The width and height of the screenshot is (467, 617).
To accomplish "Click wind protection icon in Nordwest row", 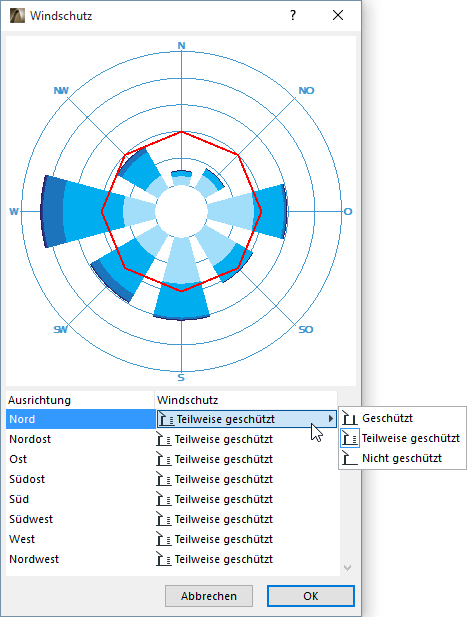I will pos(164,559).
